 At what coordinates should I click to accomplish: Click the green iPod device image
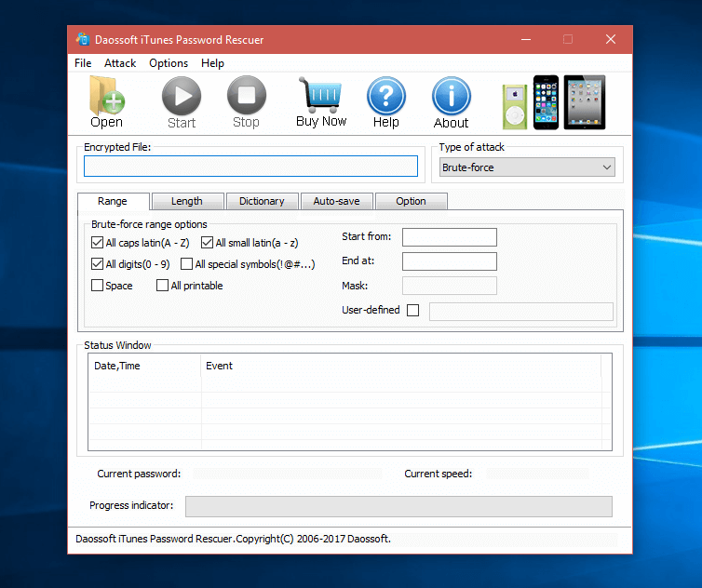(x=515, y=107)
